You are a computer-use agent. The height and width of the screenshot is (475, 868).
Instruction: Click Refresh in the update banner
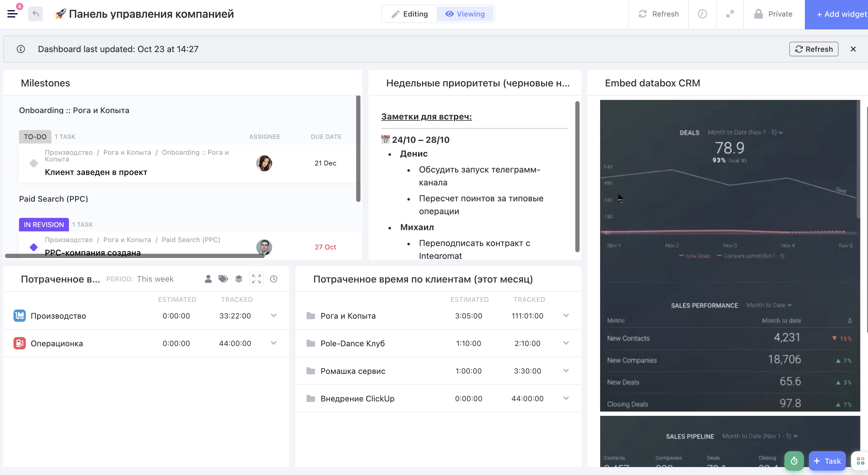[813, 49]
